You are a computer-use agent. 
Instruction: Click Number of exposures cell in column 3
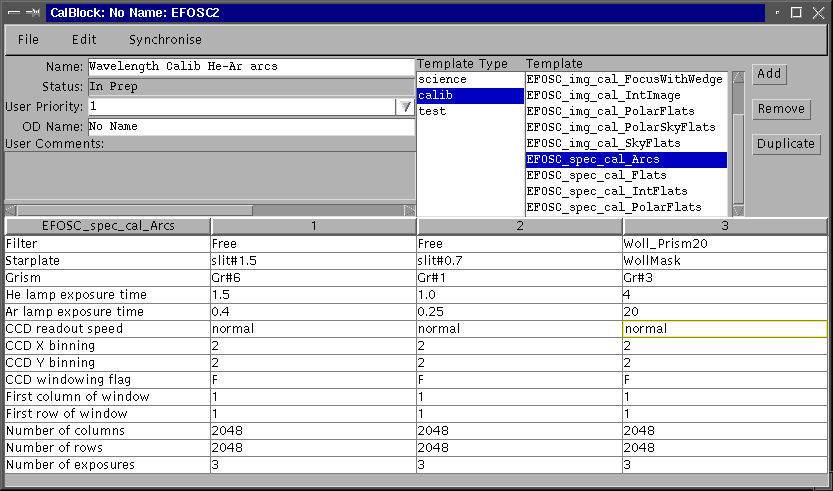[725, 465]
